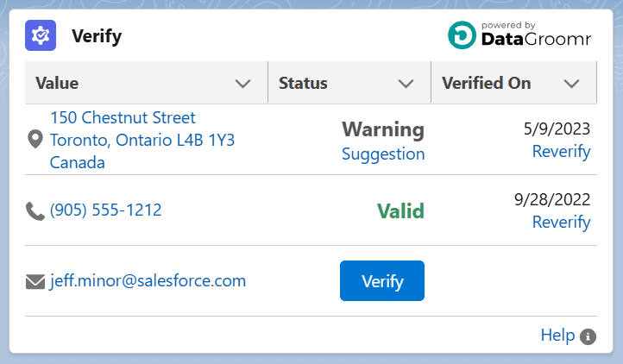Reverify the address dated 5/9/2023

[x=561, y=152]
